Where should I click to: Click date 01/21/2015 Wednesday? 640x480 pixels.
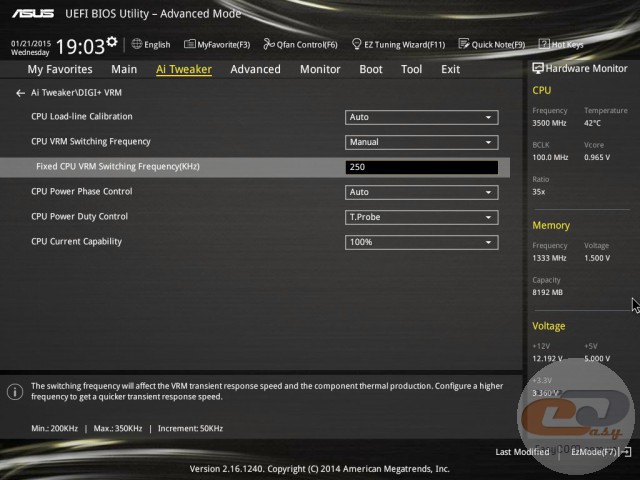[31, 48]
